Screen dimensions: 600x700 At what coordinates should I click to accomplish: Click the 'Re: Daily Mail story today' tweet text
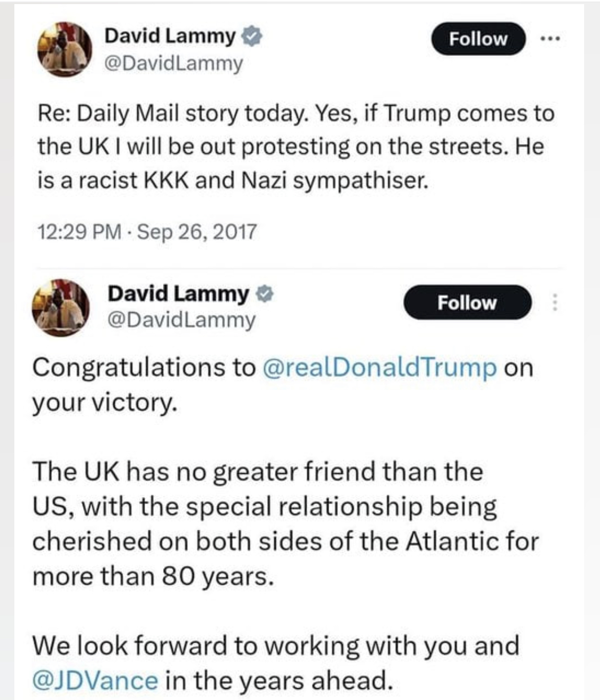(x=295, y=147)
